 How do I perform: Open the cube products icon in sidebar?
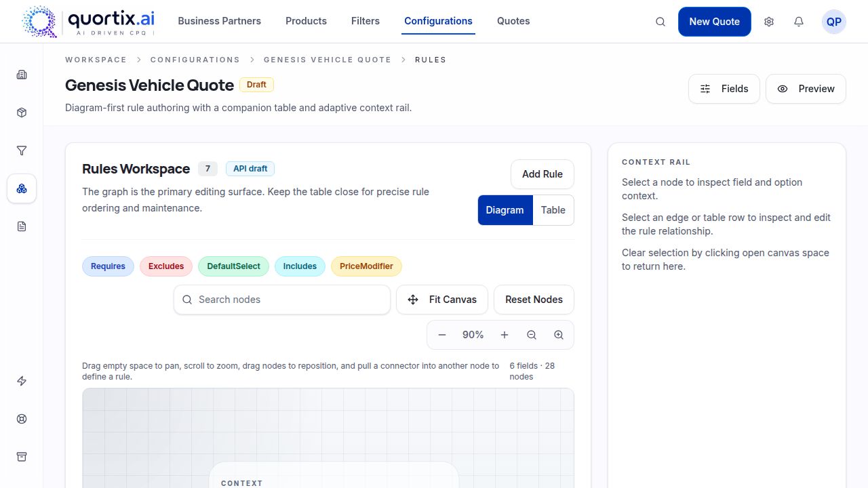[x=22, y=113]
